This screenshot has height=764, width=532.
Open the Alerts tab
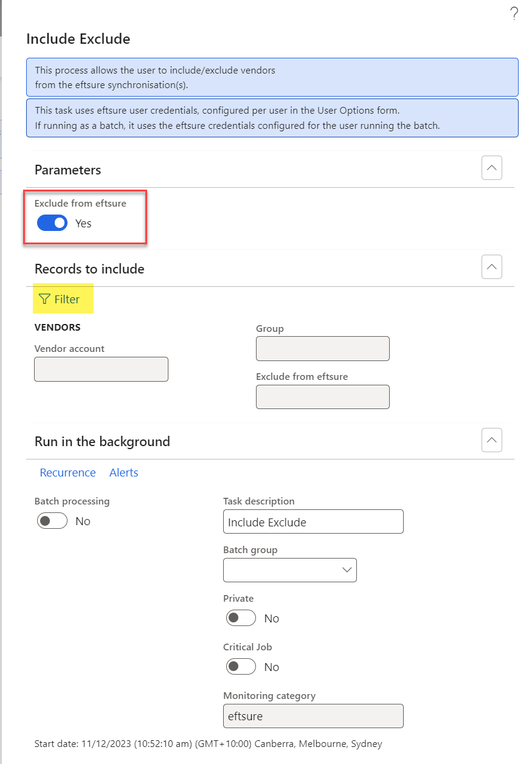124,472
